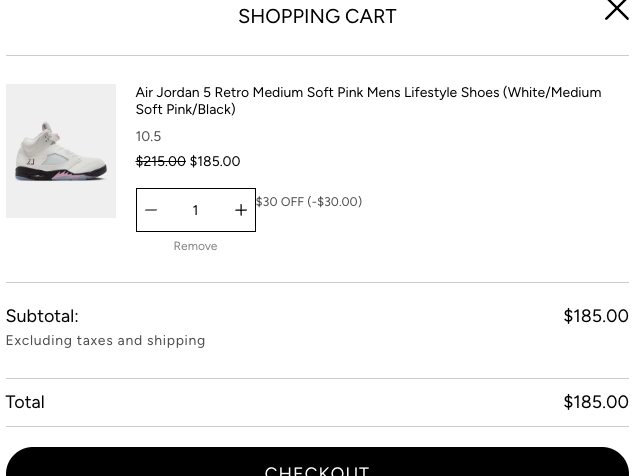Screen dimensions: 638x476
Task: Click the quantity value field showing 1
Action: 196,210
